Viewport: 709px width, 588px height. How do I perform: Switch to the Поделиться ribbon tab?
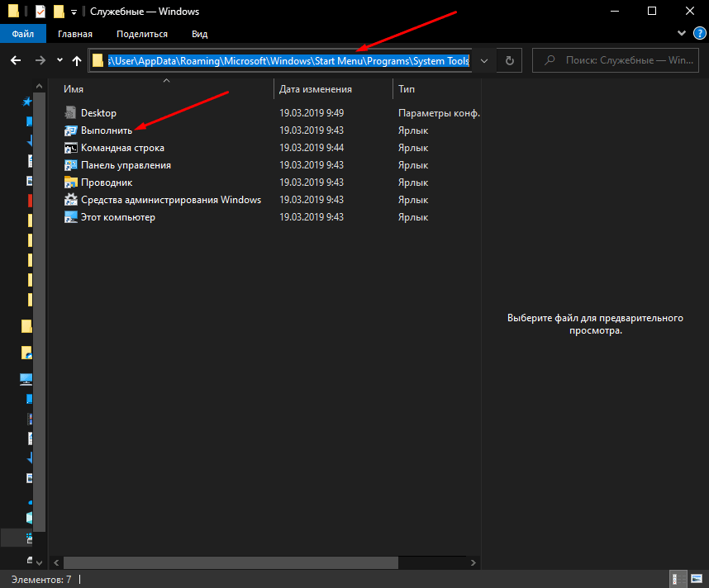(x=142, y=34)
